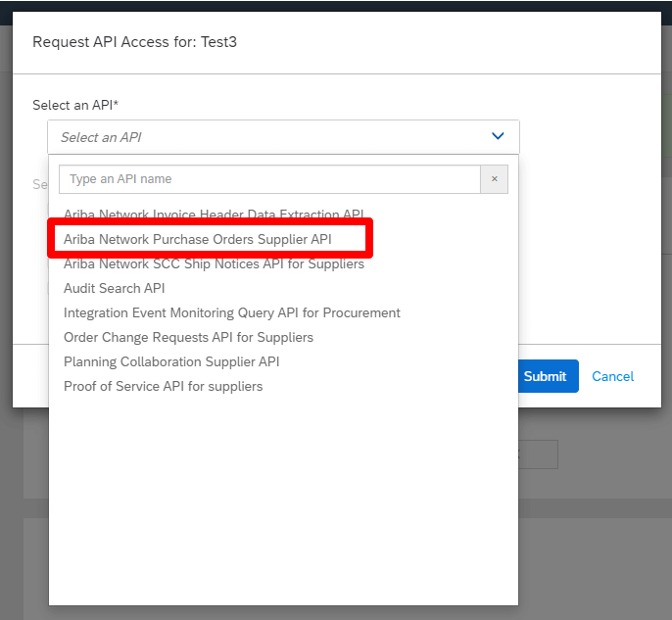Select Planning Collaboration Supplier API
672x620 pixels.
pyautogui.click(x=171, y=361)
